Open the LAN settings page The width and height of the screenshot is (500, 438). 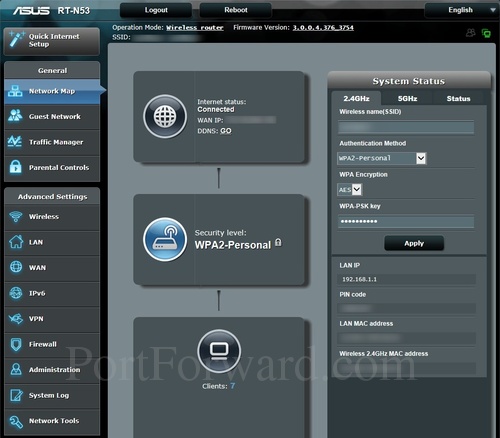point(52,242)
